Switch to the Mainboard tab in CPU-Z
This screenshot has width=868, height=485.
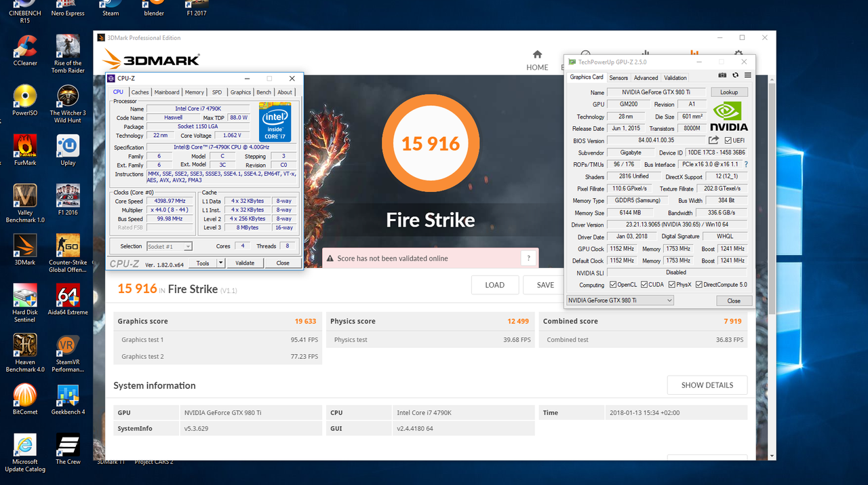pyautogui.click(x=167, y=92)
